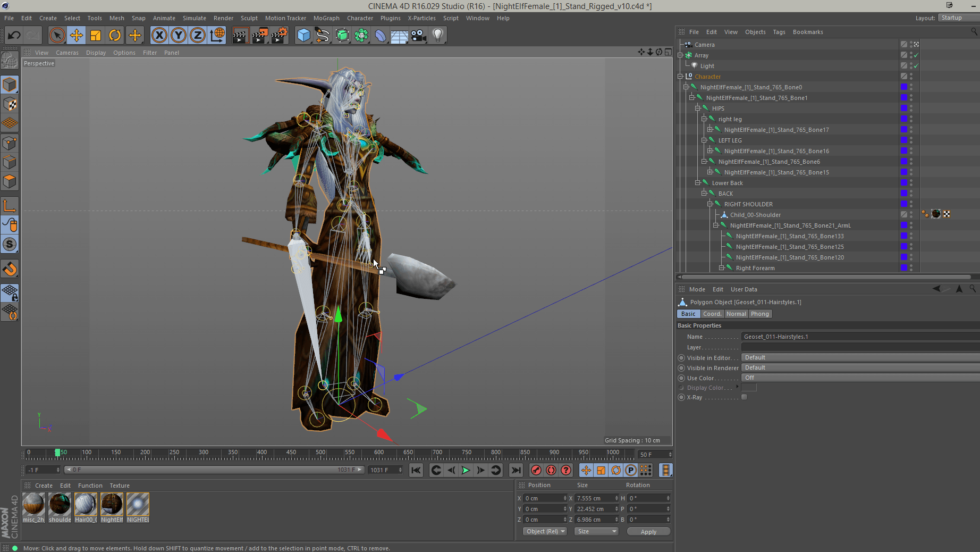Image resolution: width=980 pixels, height=552 pixels.
Task: Activate the Rotate tool
Action: [x=115, y=36]
